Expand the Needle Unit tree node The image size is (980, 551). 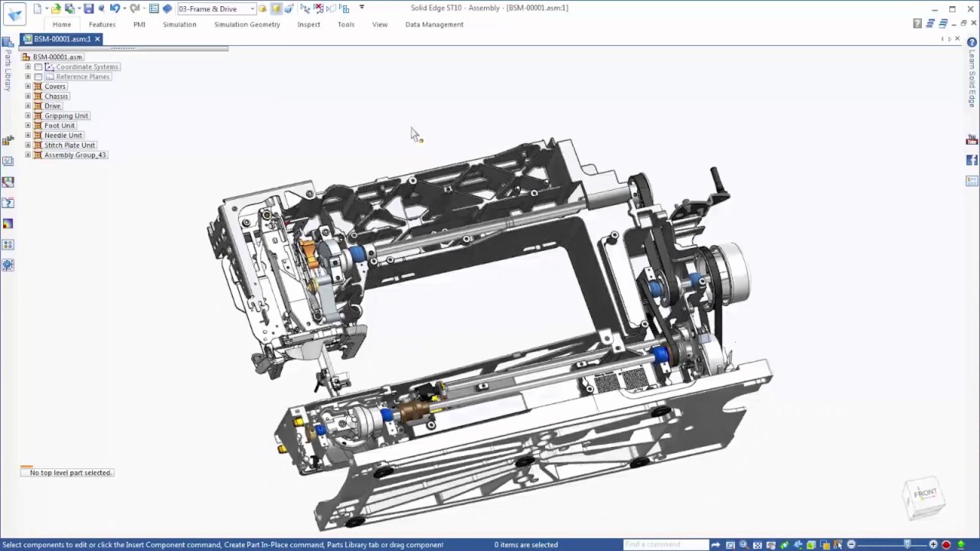click(28, 135)
